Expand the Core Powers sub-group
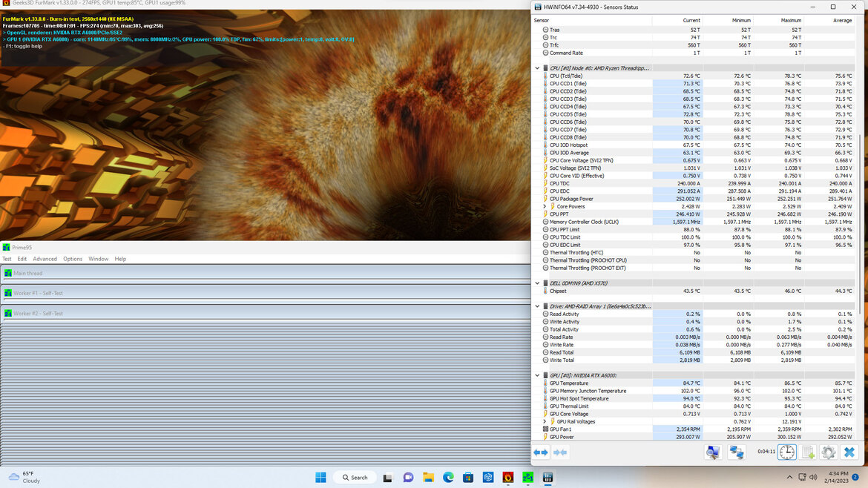 tap(545, 206)
